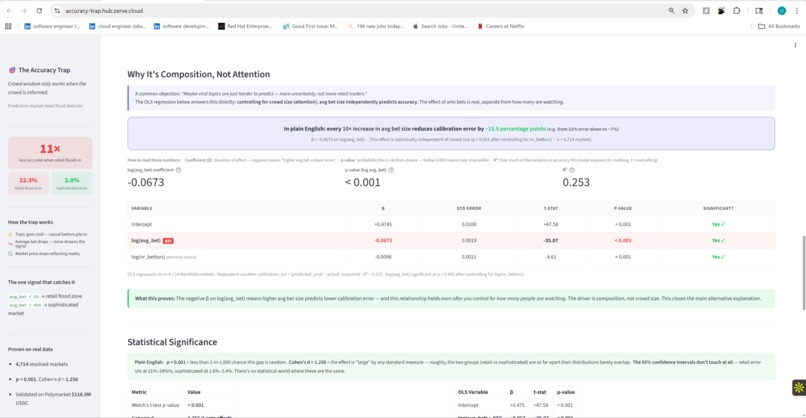Click the zoom magnifier icon in address bar
This screenshot has height=418, width=806.
tap(671, 10)
